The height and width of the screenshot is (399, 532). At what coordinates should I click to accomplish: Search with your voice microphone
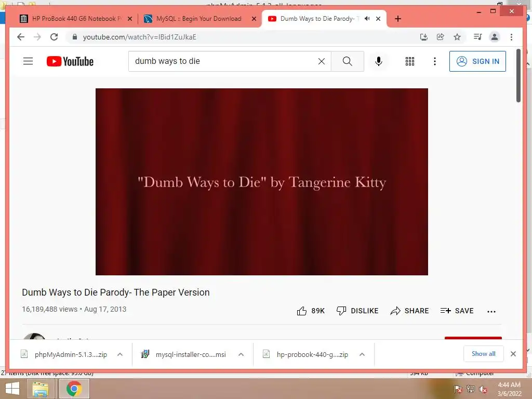379,61
